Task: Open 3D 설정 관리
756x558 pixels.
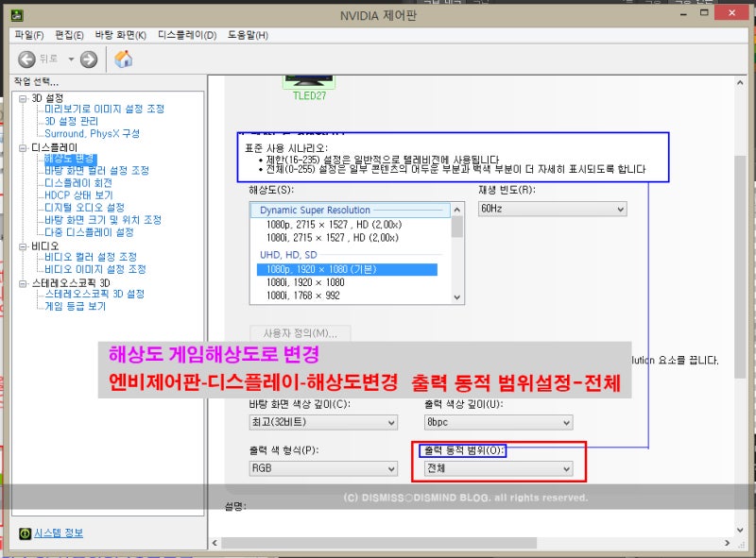Action: [x=72, y=122]
